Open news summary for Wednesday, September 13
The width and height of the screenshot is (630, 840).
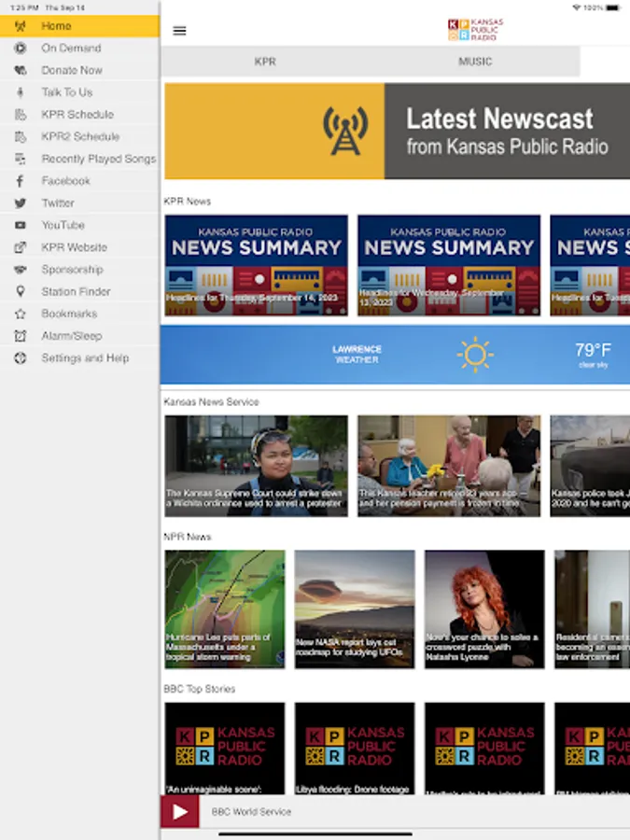tap(449, 265)
